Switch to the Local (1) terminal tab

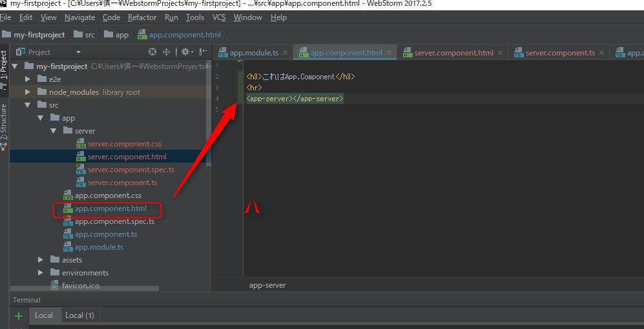[x=79, y=315]
